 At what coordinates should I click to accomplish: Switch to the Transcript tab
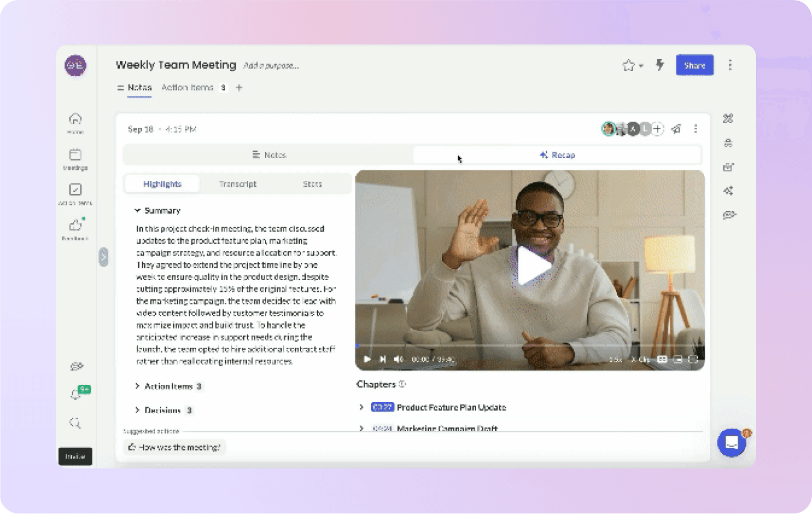[x=237, y=184]
